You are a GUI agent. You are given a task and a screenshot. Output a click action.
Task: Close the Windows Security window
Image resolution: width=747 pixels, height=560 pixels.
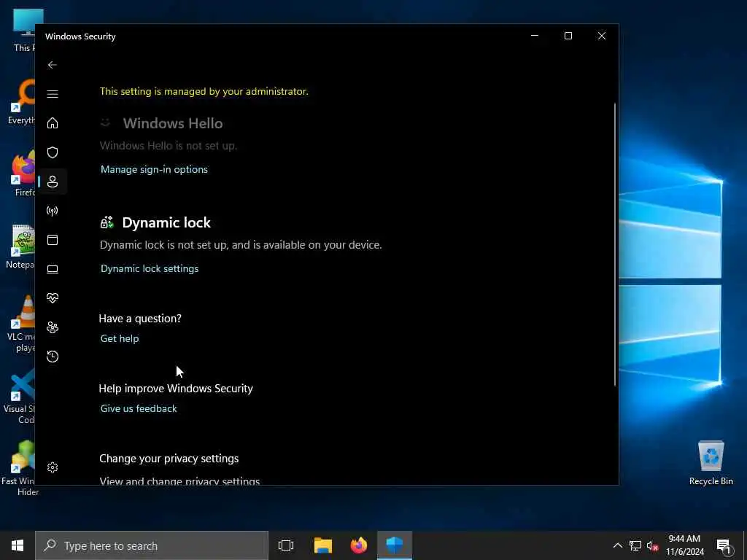[602, 36]
